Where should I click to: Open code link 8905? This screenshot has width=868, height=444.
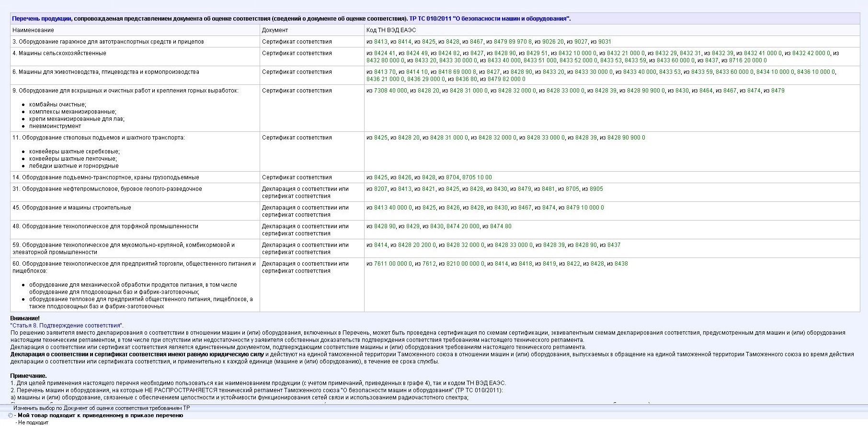point(596,189)
